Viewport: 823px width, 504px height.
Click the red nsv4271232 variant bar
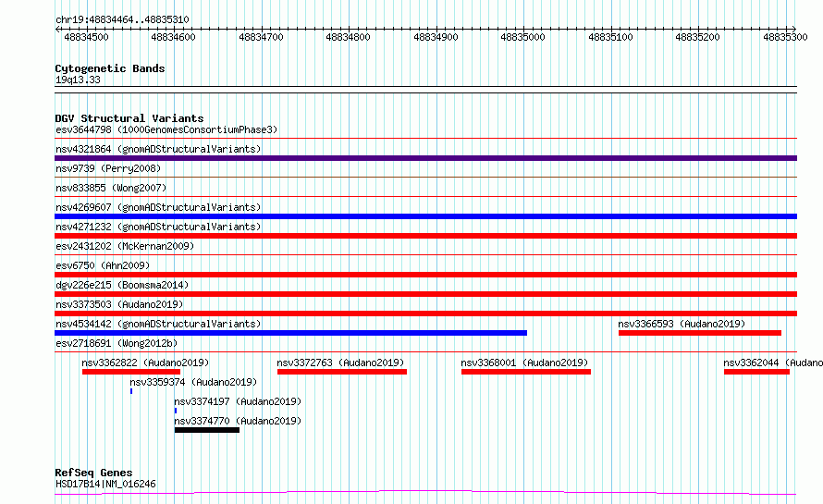(x=425, y=236)
